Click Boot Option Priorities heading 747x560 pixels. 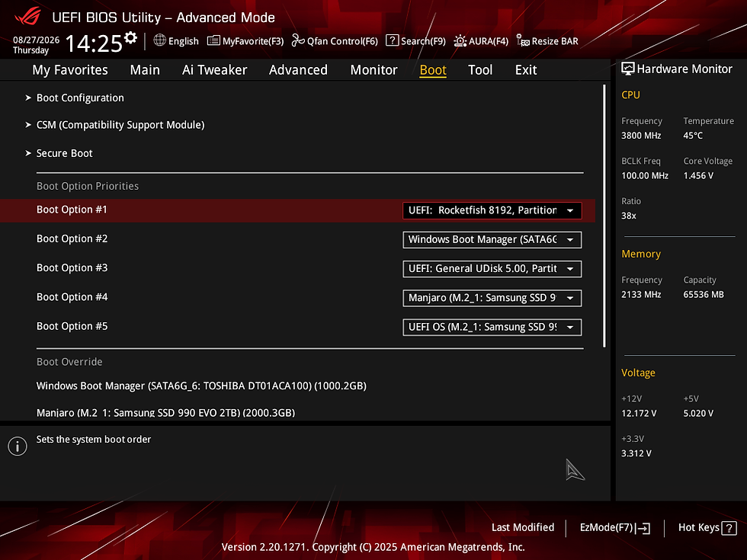pos(88,186)
